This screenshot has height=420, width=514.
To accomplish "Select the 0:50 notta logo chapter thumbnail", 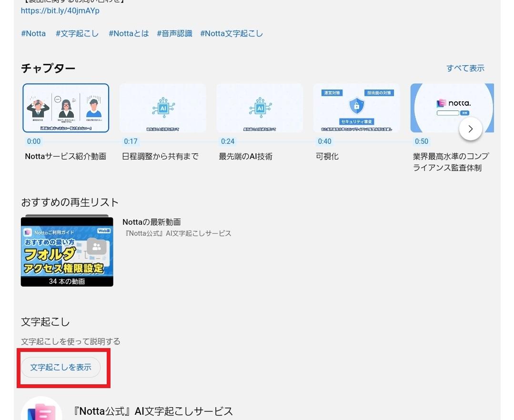I will [452, 108].
